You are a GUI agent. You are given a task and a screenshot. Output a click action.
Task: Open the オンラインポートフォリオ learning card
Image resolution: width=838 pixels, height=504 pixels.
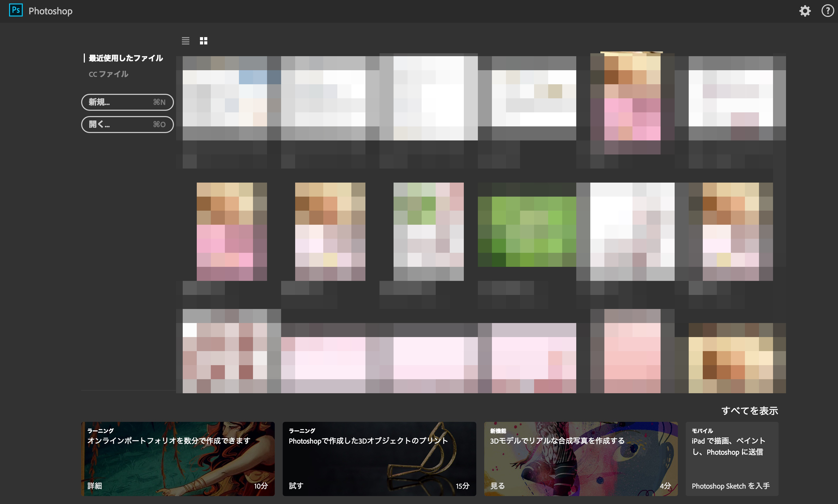click(178, 459)
